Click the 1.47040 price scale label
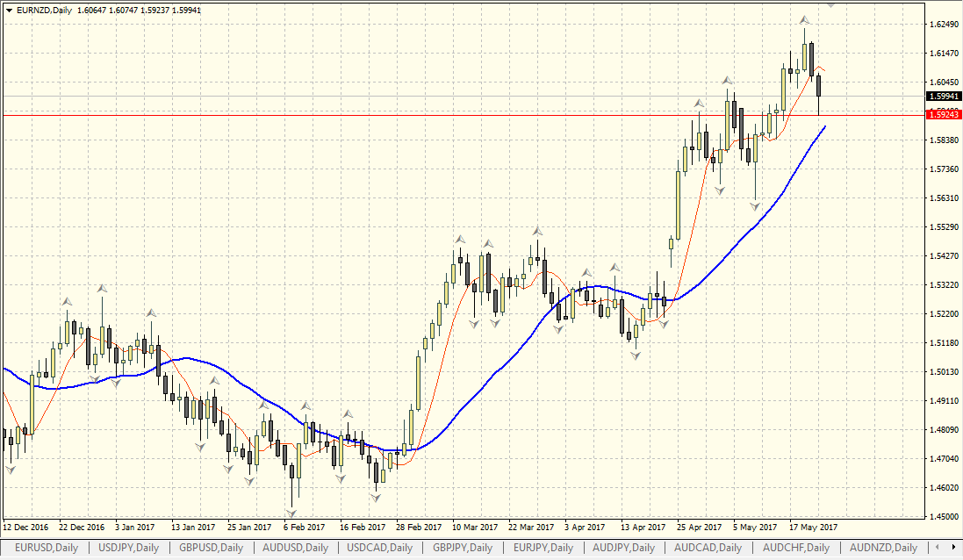 (944, 459)
